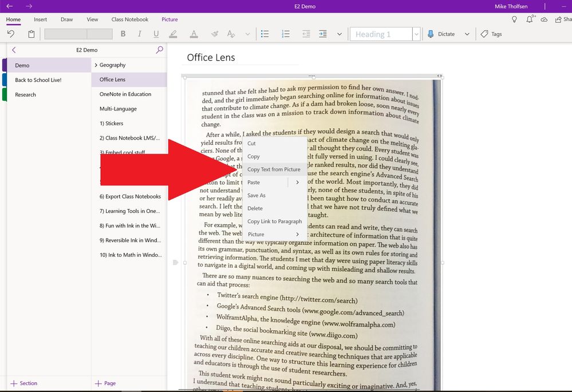
Task: Select Copy Link to Paragraph
Action: tap(274, 221)
